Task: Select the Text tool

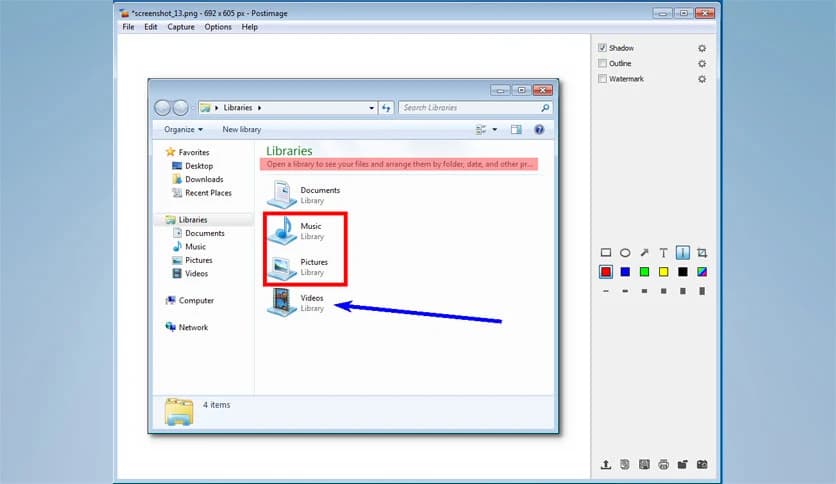Action: click(663, 253)
